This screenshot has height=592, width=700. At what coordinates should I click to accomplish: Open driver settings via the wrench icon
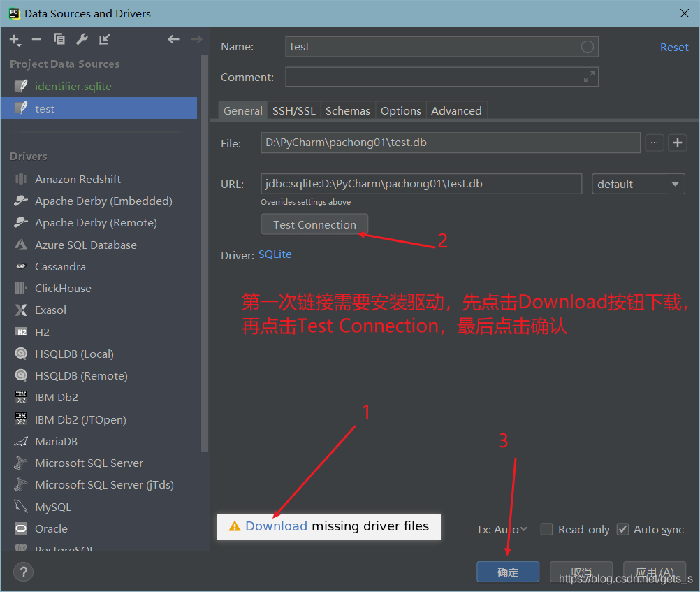(x=82, y=39)
